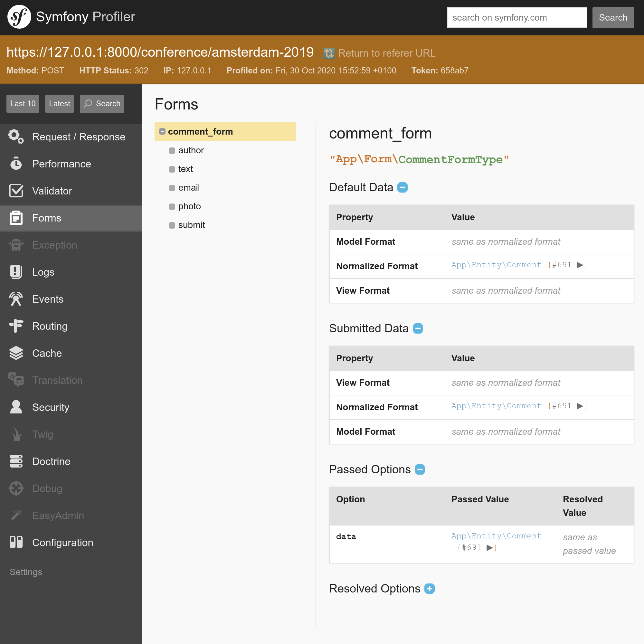The height and width of the screenshot is (644, 644).
Task: Open the Request / Response panel
Action: pyautogui.click(x=71, y=137)
